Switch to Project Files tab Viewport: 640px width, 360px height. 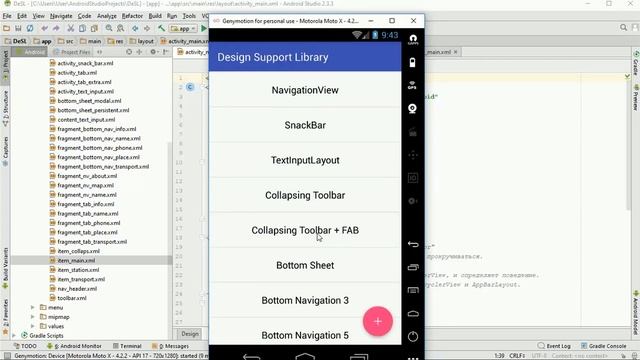[x=72, y=52]
